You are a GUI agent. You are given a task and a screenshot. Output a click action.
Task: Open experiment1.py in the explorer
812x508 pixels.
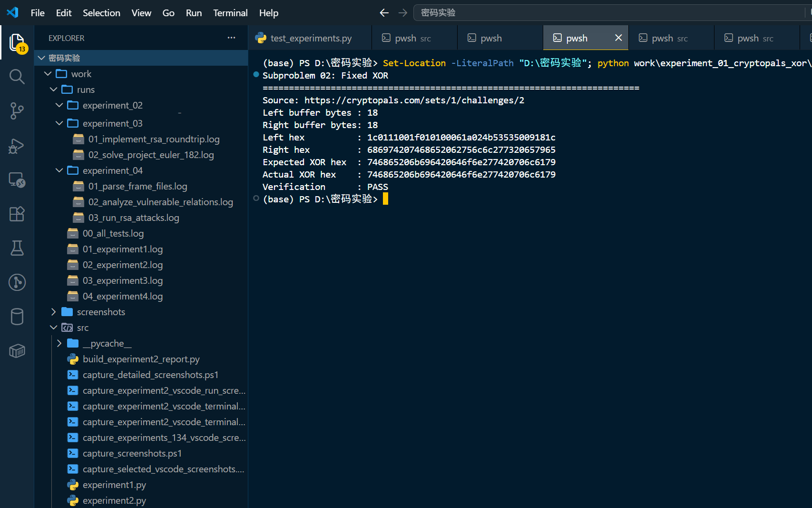pos(114,485)
